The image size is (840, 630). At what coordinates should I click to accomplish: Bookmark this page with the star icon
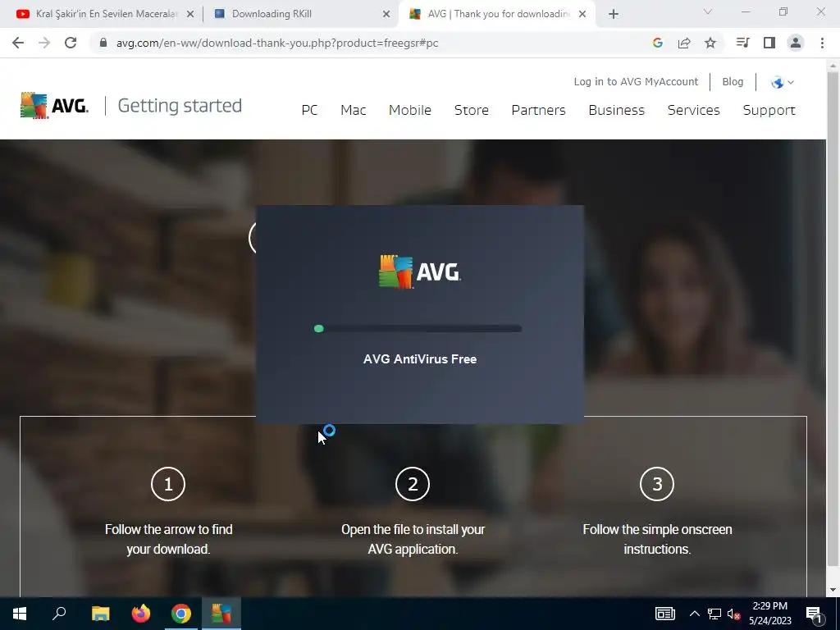[x=710, y=43]
